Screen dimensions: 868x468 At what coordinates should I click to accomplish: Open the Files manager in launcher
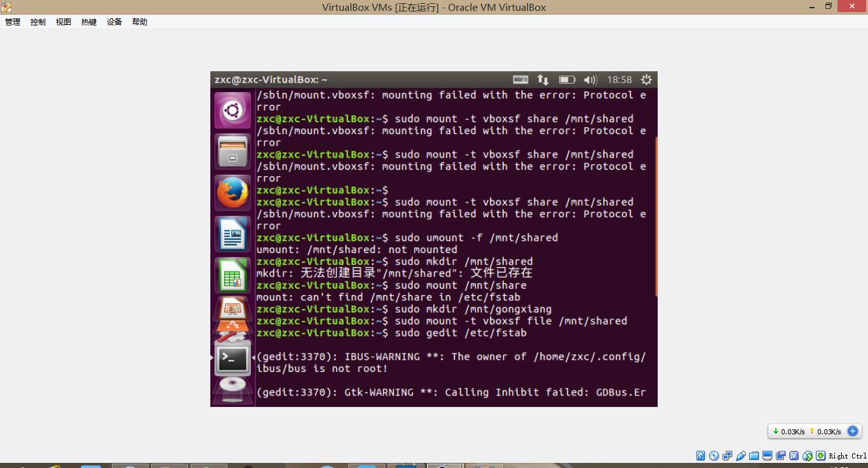pyautogui.click(x=233, y=151)
